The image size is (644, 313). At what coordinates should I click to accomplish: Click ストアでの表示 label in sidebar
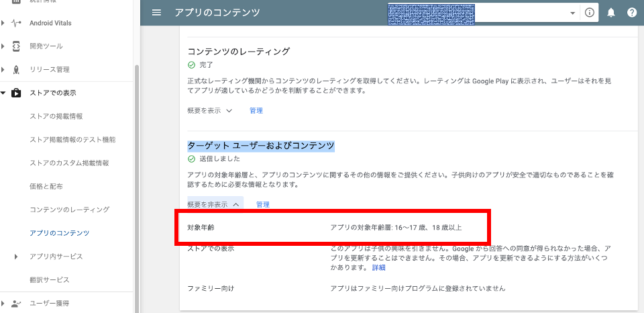tap(53, 93)
